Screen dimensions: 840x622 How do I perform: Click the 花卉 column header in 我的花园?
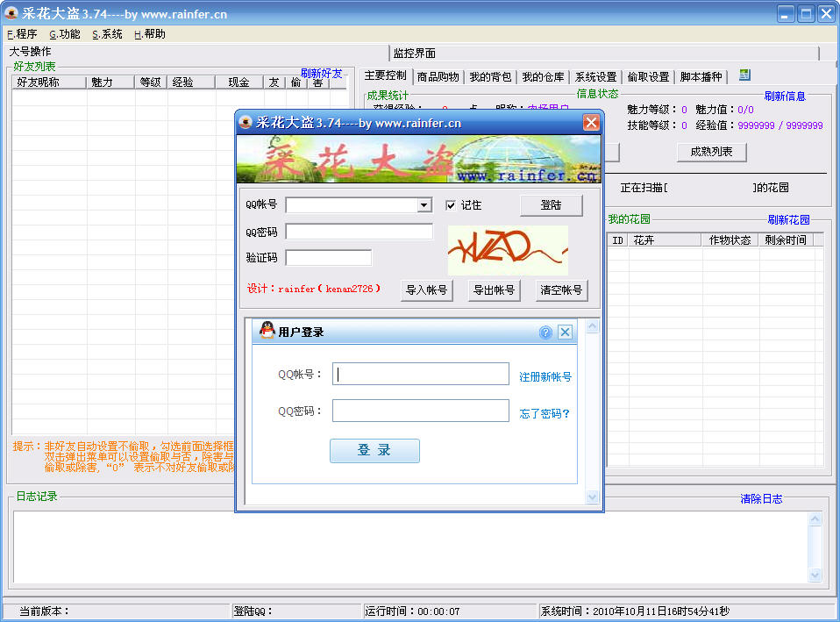pyautogui.click(x=665, y=240)
